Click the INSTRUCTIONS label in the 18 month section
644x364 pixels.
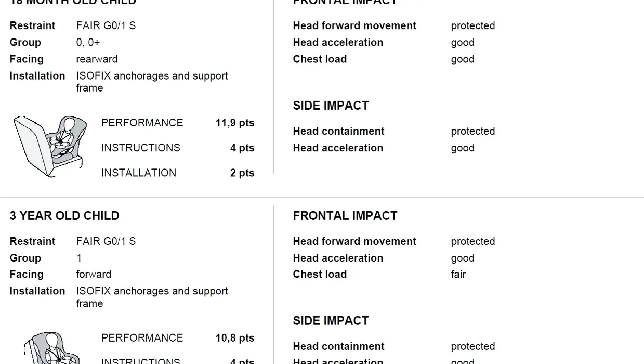click(140, 148)
